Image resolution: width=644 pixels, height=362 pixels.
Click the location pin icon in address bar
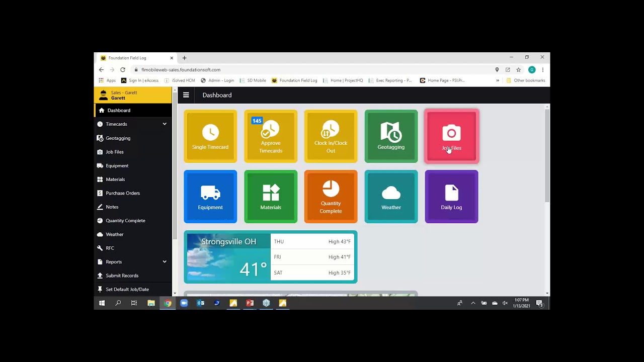[497, 70]
